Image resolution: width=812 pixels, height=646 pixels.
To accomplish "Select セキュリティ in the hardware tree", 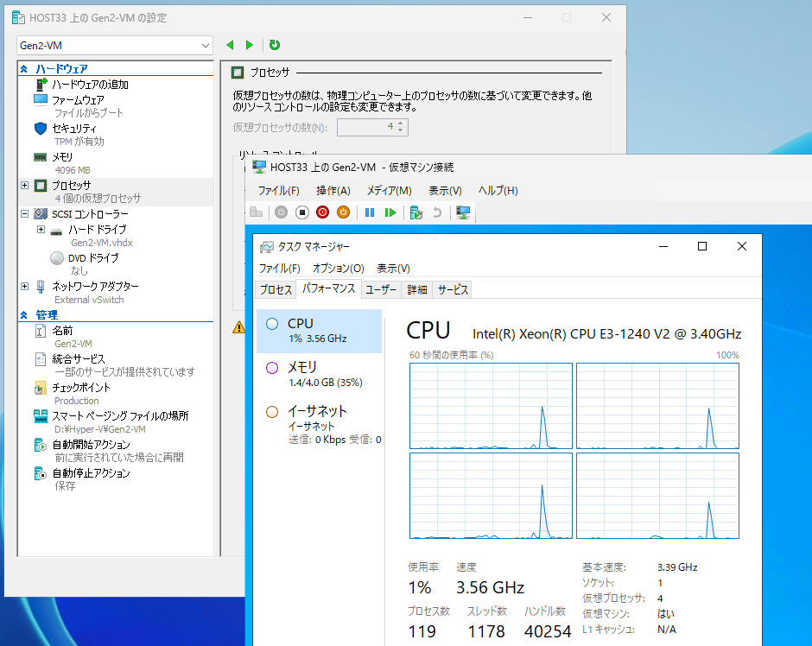I will 74,128.
